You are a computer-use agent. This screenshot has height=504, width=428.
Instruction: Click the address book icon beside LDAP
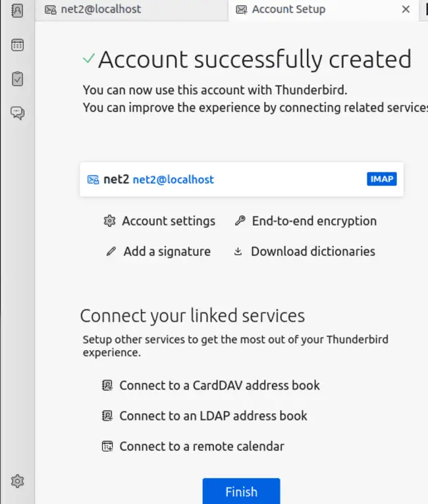click(x=107, y=416)
